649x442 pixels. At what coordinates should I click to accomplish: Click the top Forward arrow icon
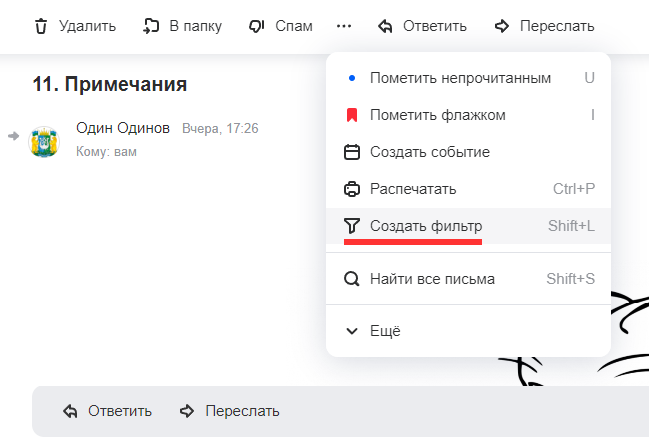[x=502, y=26]
